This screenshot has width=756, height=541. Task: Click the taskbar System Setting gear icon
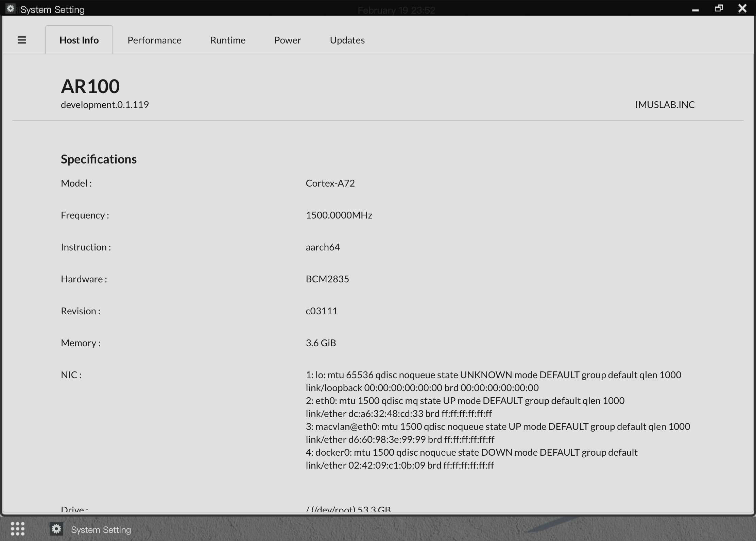coord(56,529)
